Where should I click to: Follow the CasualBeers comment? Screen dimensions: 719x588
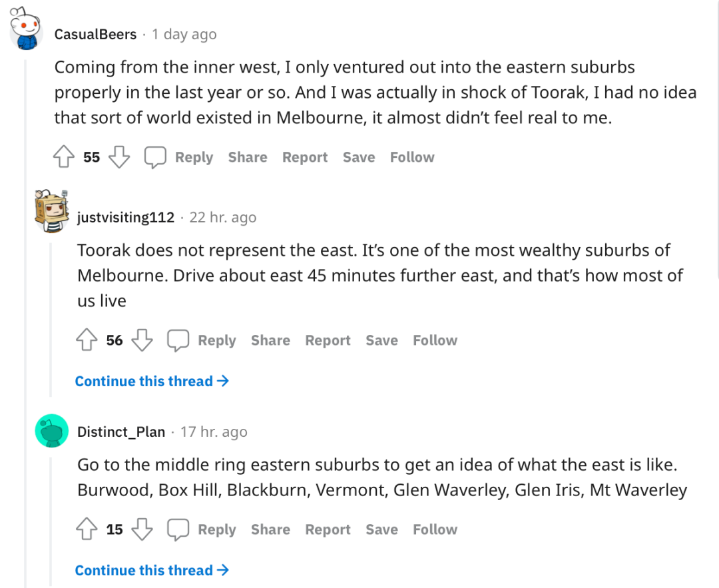(412, 157)
